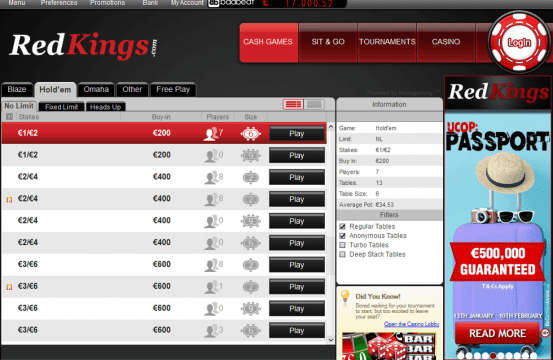Select the CASH GAMES section
Image resolution: width=553 pixels, height=360 pixels.
pos(269,43)
